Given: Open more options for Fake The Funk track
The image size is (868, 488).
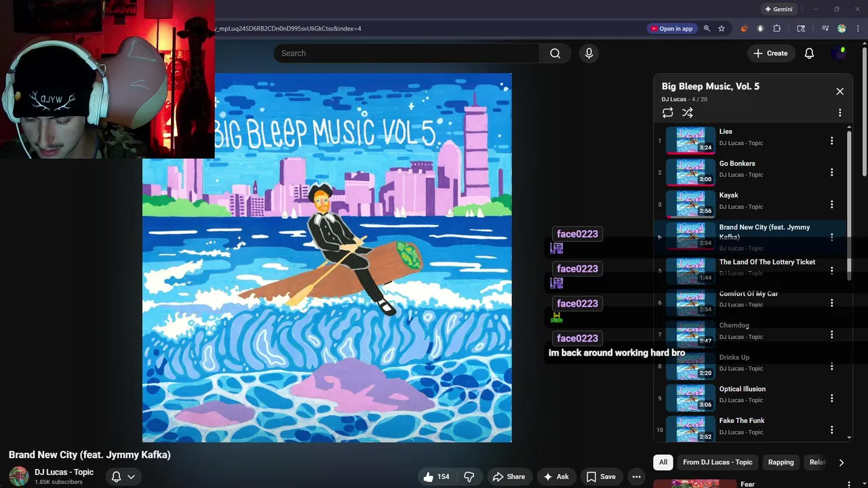Looking at the screenshot, I should coord(831,430).
